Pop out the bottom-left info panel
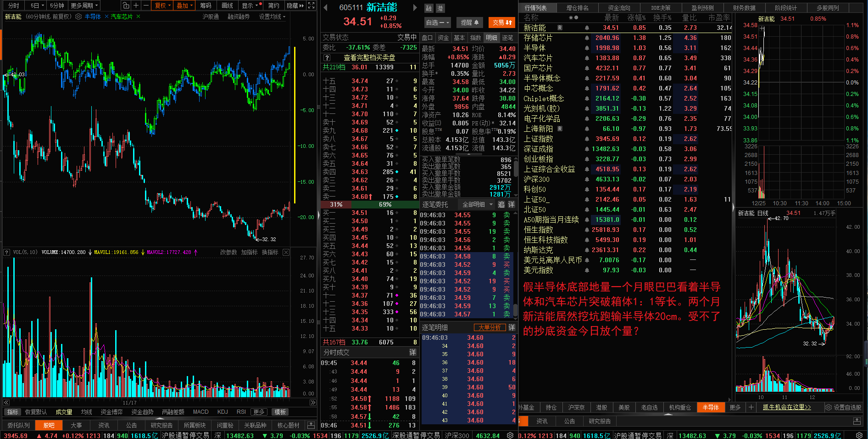The height and width of the screenshot is (439, 868). pos(311,425)
